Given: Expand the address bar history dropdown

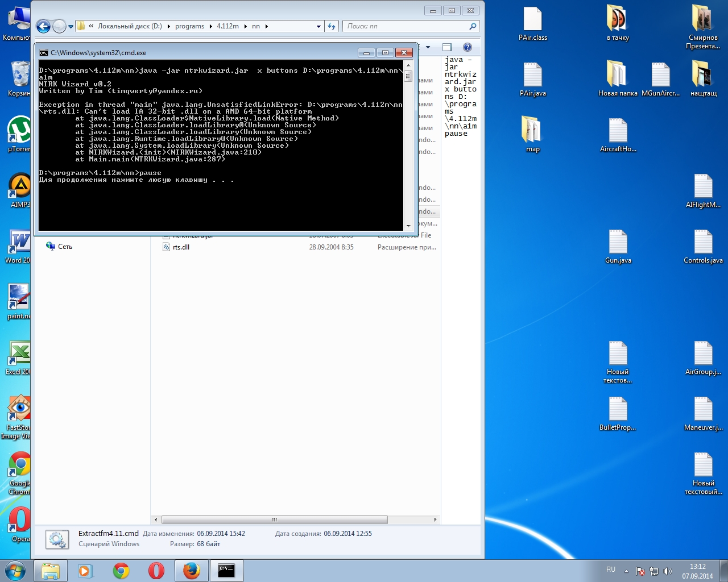Looking at the screenshot, I should 318,26.
